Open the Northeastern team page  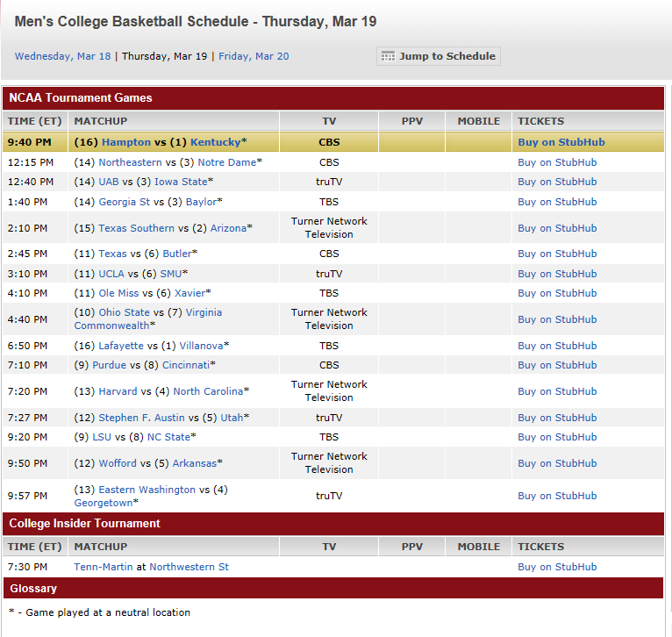(131, 162)
